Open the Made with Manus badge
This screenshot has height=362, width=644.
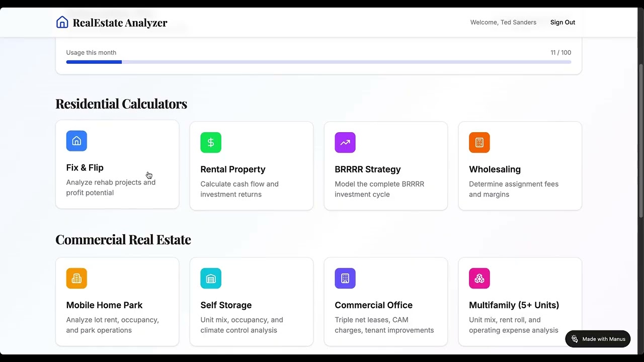[x=598, y=339]
